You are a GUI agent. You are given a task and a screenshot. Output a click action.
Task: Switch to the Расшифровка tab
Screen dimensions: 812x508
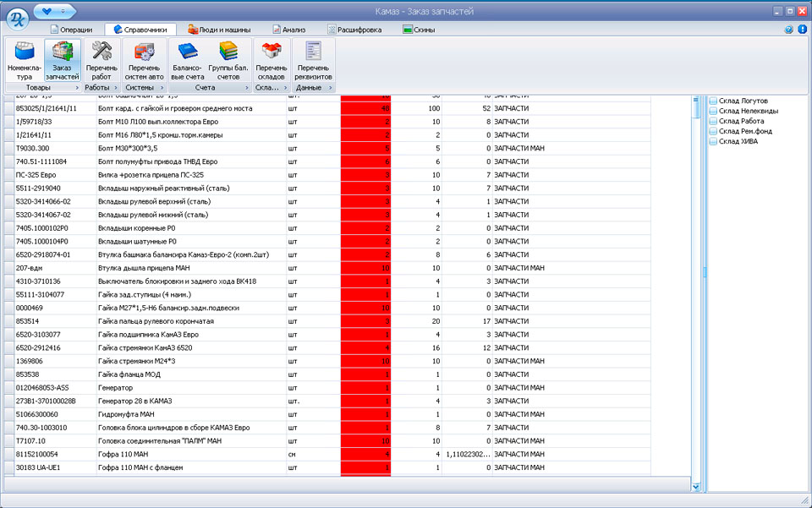354,30
